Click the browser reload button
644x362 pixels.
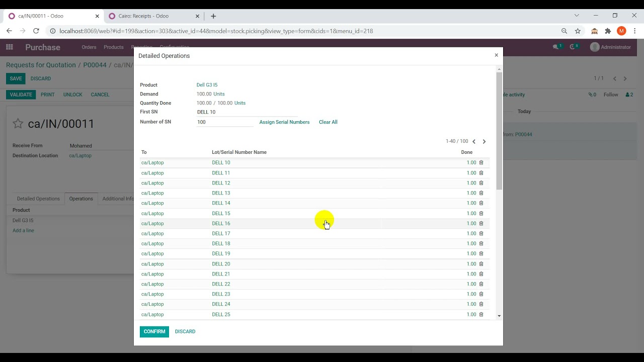(36, 31)
